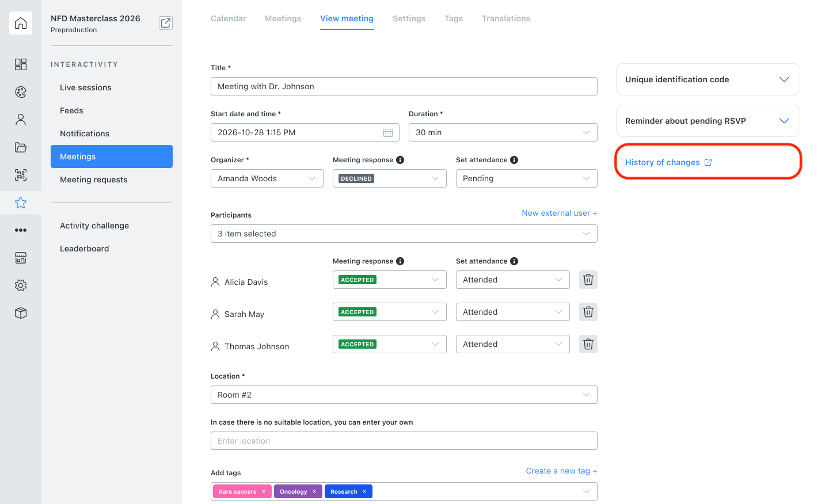
Task: Remove the Rare cancers tag
Action: click(264, 491)
